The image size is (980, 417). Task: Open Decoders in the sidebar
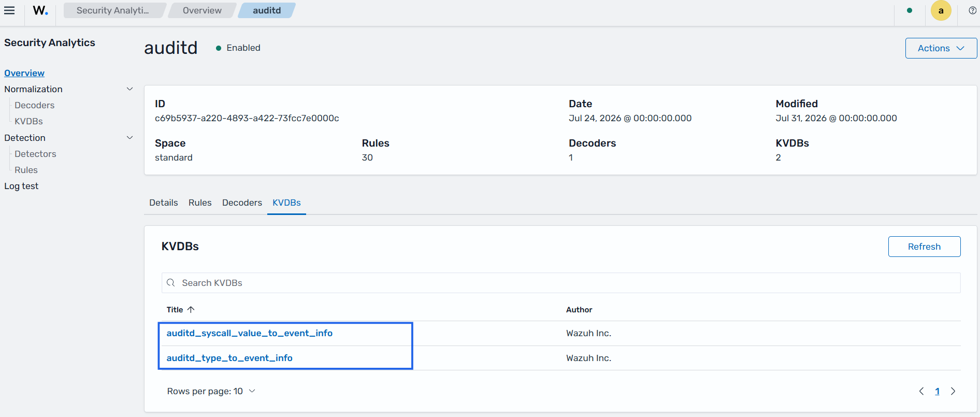(34, 105)
